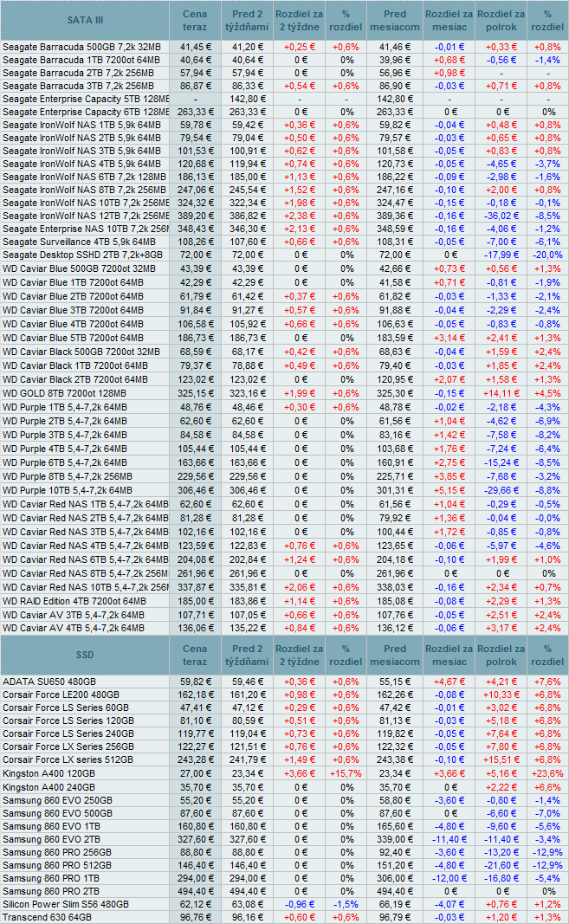Click 'WD RAID Edition 4TB 7200ot 64MB' name
This screenshot has height=924, width=569.
tap(74, 601)
